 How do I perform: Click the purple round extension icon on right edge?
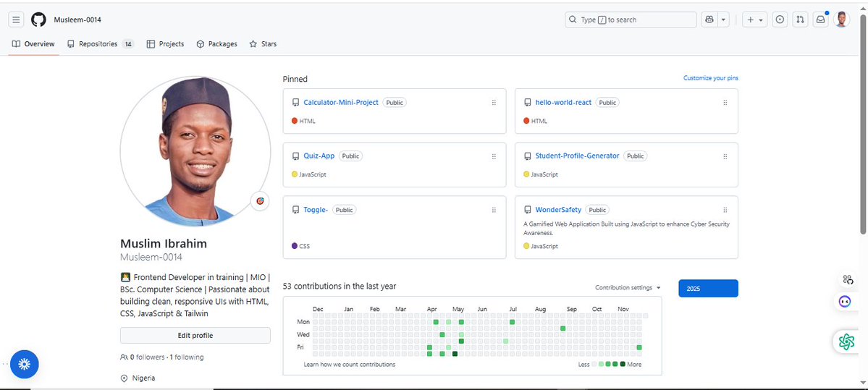pyautogui.click(x=845, y=302)
